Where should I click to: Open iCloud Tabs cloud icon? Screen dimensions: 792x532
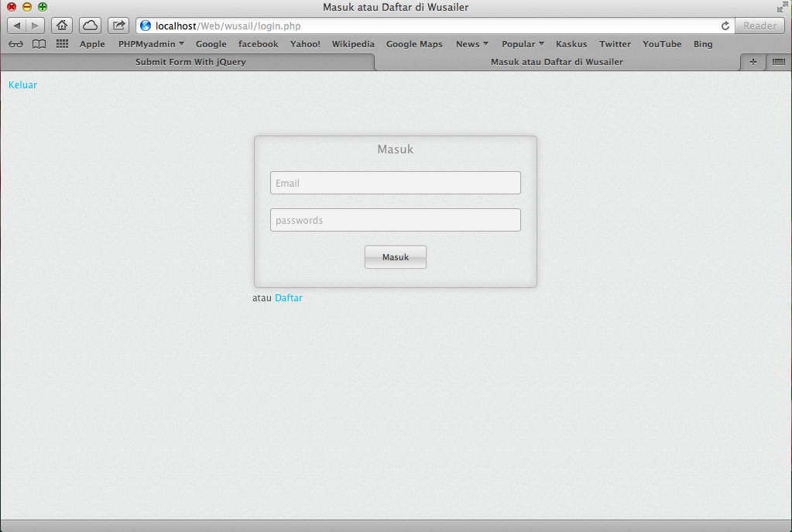click(90, 26)
